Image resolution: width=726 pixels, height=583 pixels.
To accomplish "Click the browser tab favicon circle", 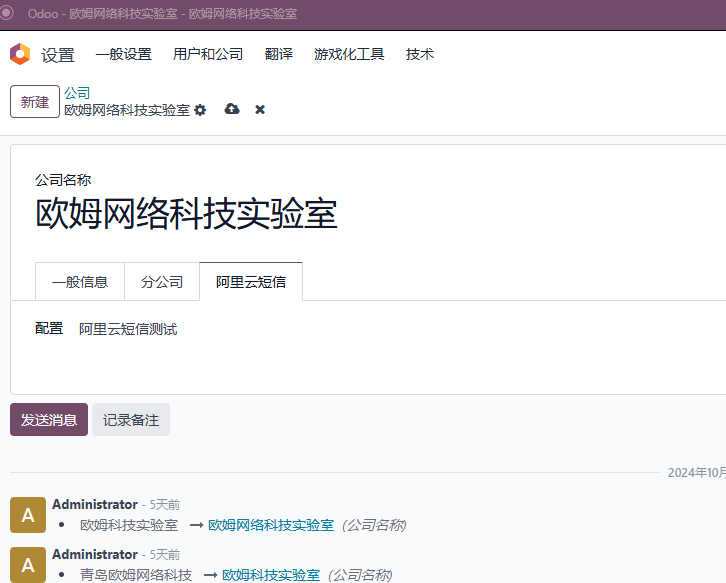I will 6,13.
